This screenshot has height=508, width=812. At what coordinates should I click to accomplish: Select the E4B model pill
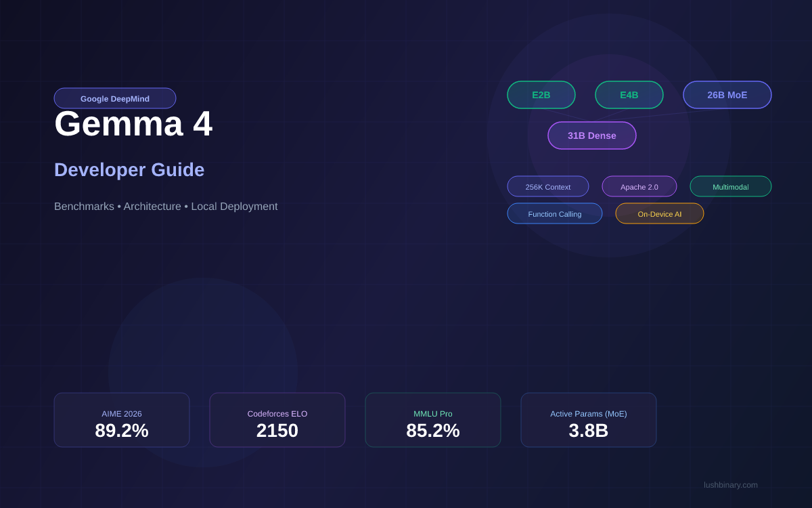coord(629,95)
